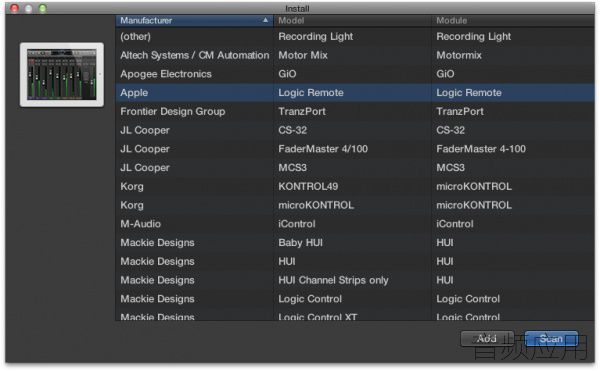Select Logic Remote in the Module column
Screen dimensions: 600x371
click(469, 93)
